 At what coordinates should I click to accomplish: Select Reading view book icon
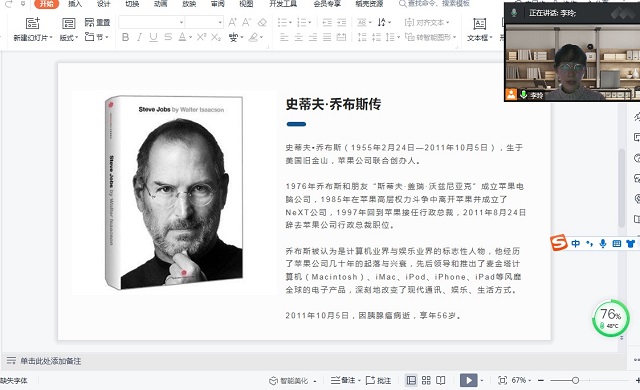tap(440, 380)
